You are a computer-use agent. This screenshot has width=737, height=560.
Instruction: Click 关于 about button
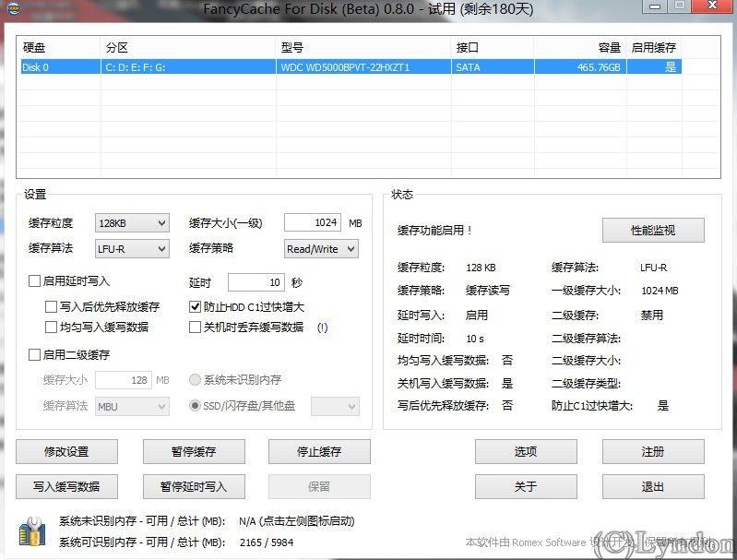click(526, 486)
